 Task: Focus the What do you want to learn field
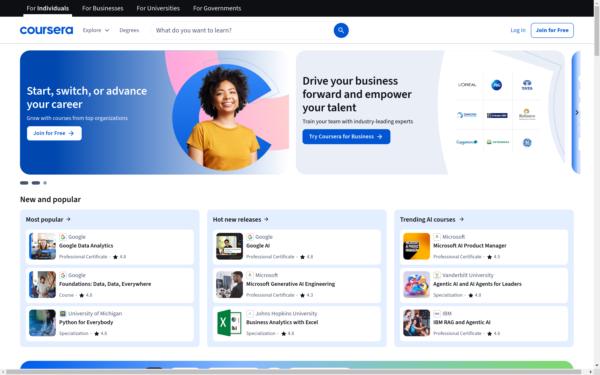pyautogui.click(x=242, y=30)
